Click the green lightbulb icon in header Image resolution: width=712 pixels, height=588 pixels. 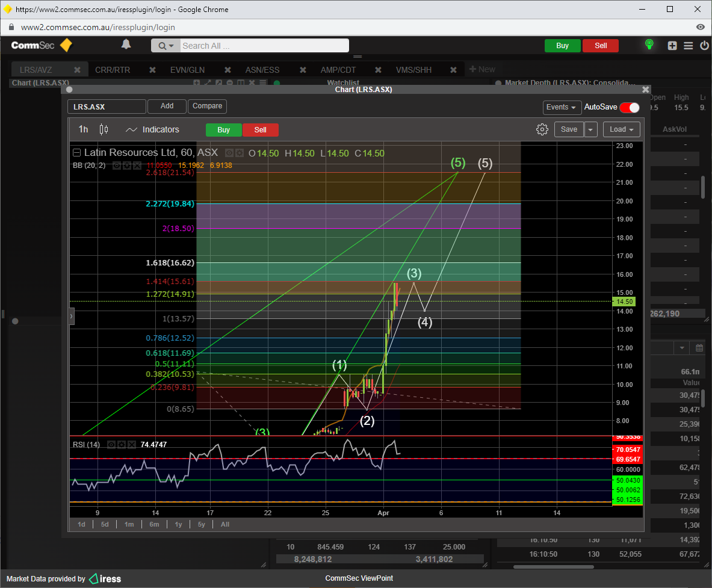(x=649, y=45)
